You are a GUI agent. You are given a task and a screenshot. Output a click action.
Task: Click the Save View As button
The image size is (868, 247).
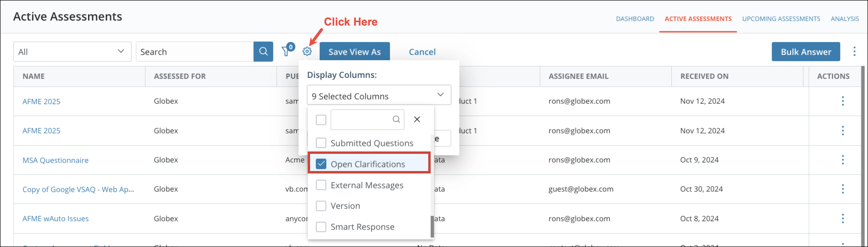[355, 52]
